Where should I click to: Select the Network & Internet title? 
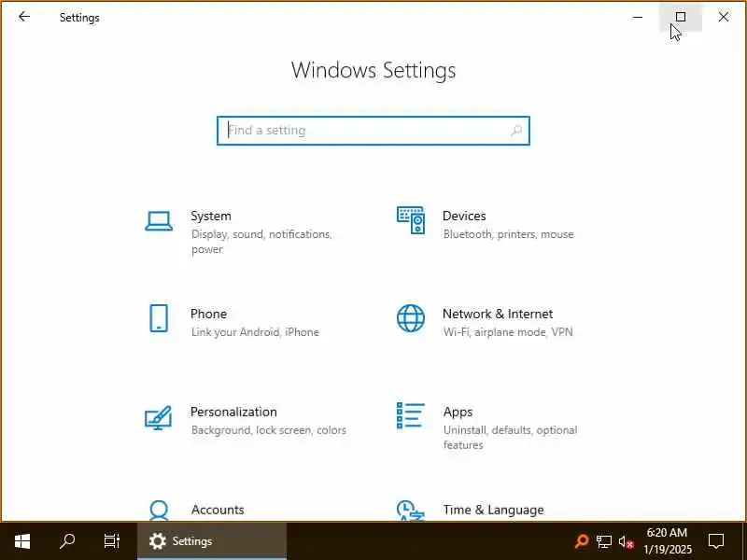pos(498,314)
